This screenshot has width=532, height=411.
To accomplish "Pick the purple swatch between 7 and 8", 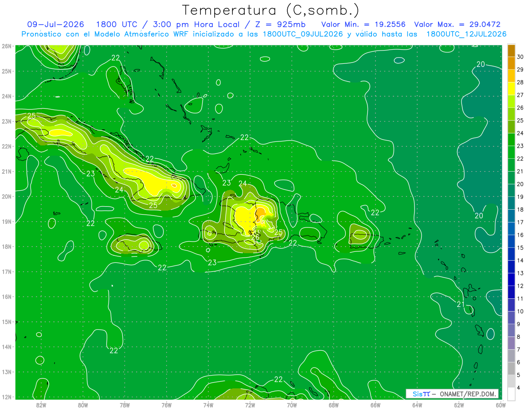I will click(x=511, y=343).
